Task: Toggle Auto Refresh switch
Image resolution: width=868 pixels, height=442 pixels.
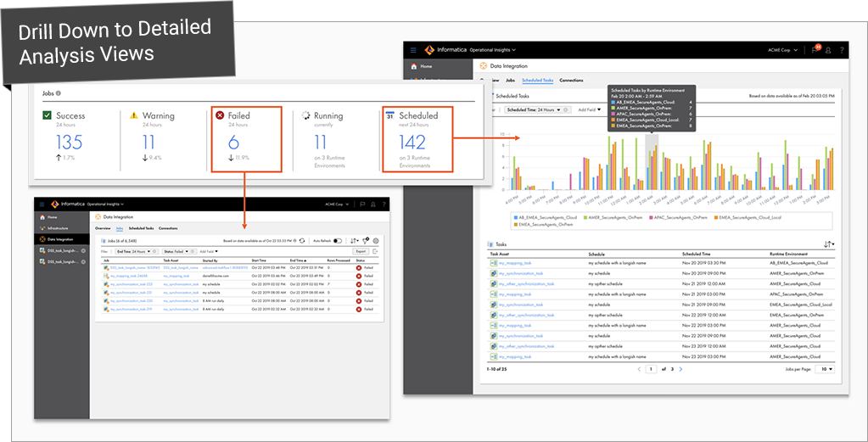Action: coord(338,241)
